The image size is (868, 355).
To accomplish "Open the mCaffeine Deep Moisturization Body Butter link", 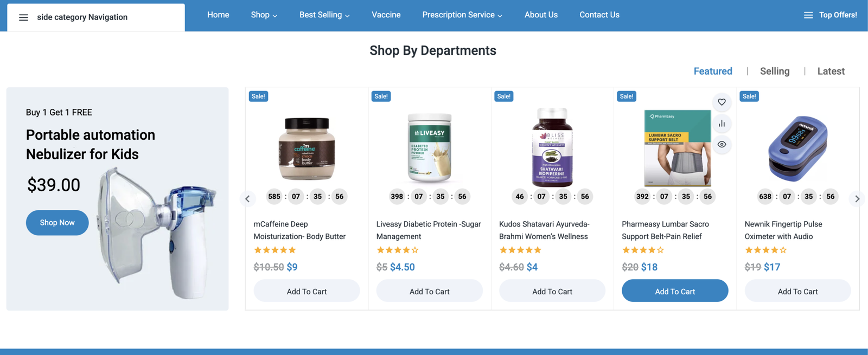I will click(x=299, y=230).
